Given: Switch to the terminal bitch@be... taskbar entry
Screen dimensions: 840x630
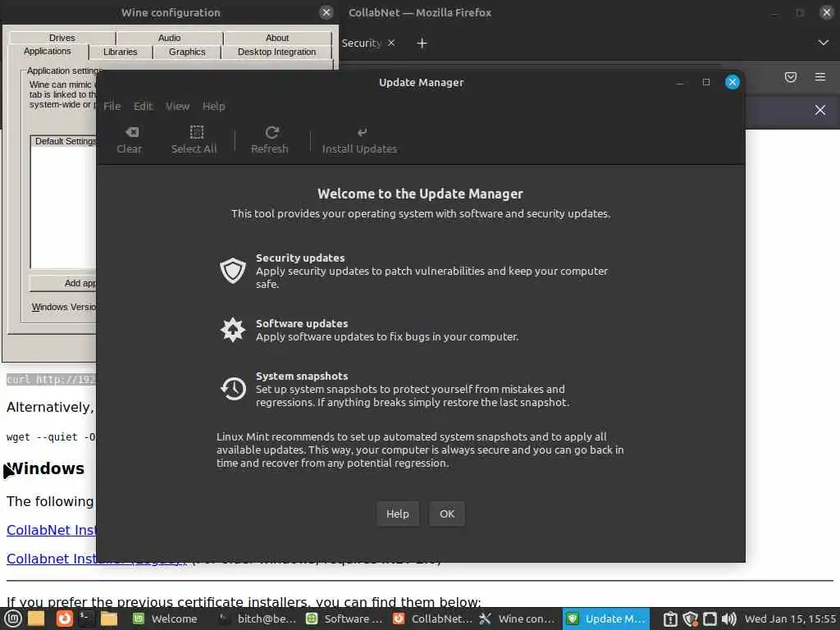Looking at the screenshot, I should (x=258, y=619).
